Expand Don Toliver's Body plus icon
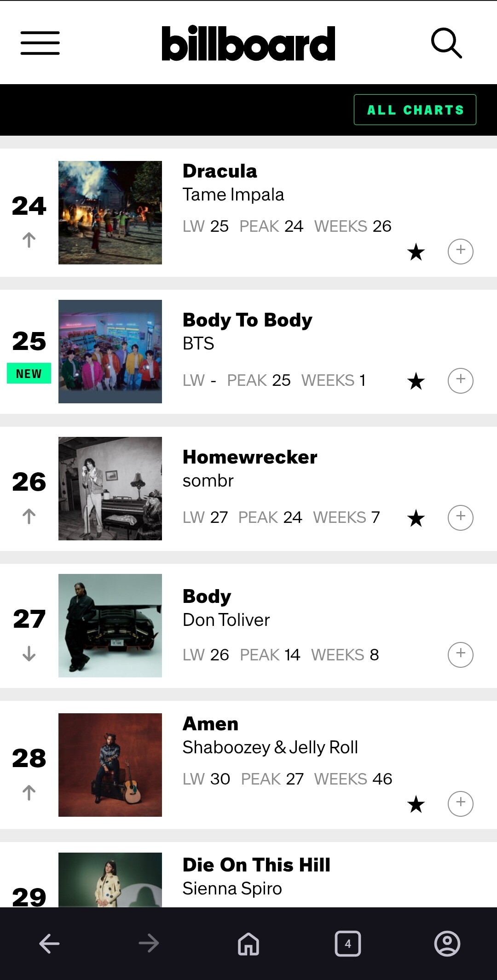Viewport: 497px width, 980px height. click(x=460, y=654)
